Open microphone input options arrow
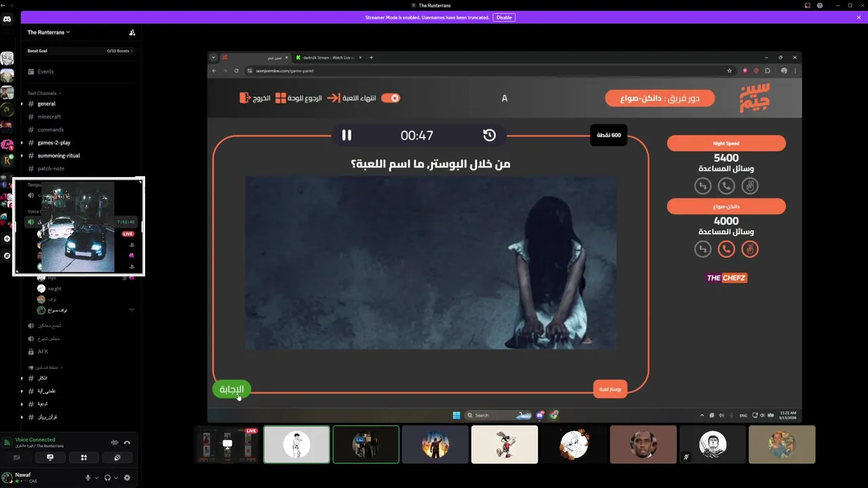868x488 pixels. point(96,478)
